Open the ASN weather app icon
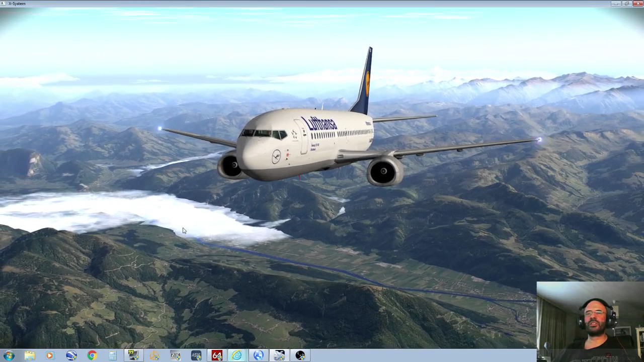 tap(196, 355)
